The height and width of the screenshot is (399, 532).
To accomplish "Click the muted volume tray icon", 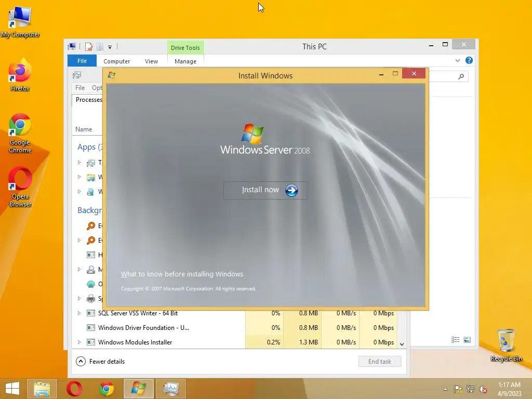I will pos(483,389).
